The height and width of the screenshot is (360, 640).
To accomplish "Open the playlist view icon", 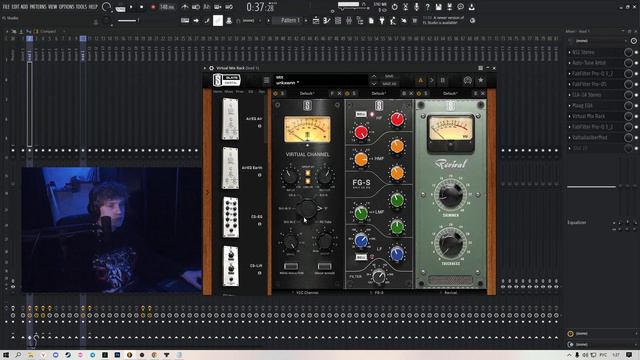I will [x=316, y=20].
